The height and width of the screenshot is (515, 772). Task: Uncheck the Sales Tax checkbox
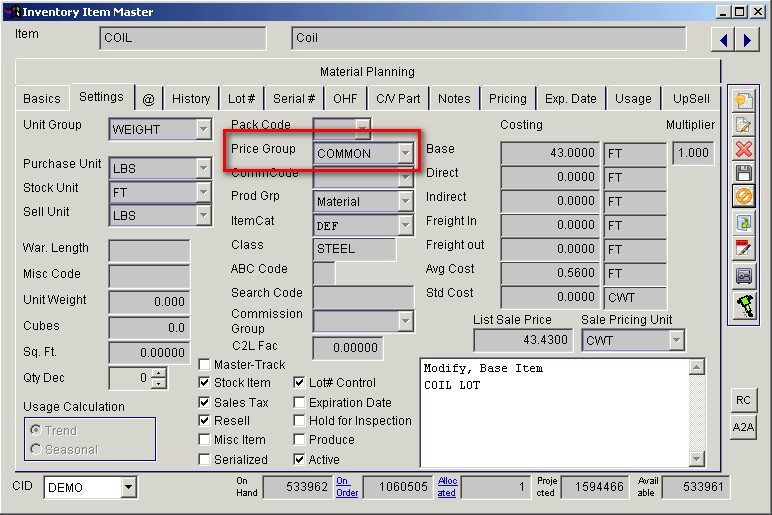tap(205, 403)
